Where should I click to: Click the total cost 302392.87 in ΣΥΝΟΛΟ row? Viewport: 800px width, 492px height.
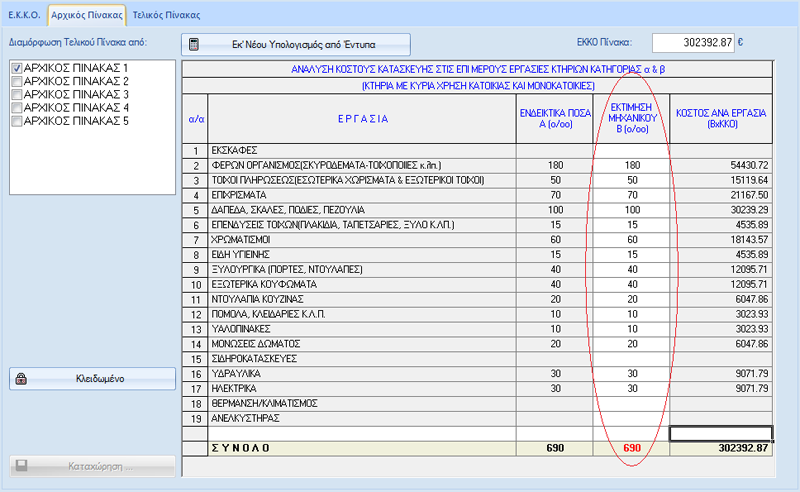(721, 448)
